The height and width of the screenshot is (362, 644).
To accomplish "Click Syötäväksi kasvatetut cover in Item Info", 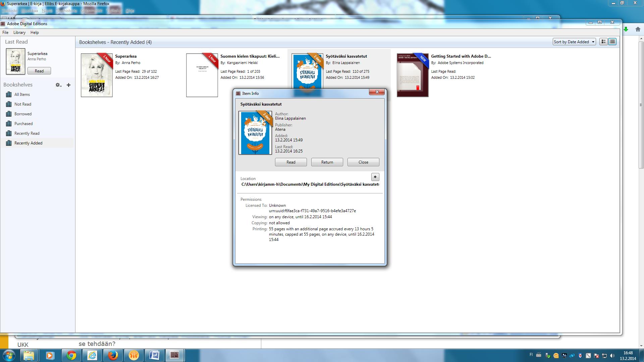I will [255, 133].
